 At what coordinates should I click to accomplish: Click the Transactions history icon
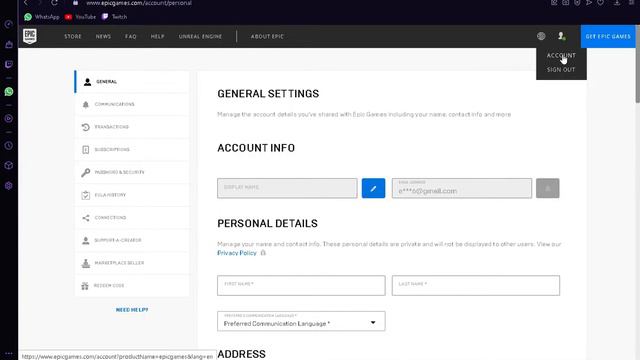[86, 127]
